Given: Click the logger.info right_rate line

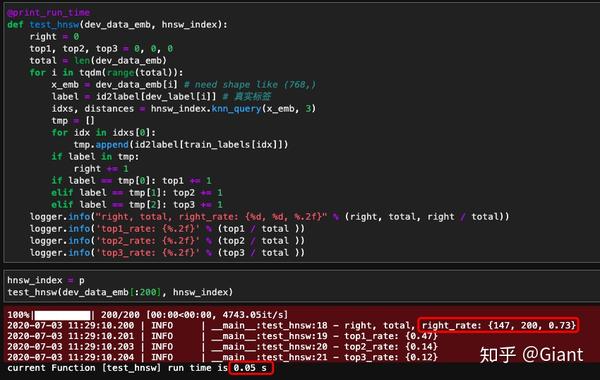Looking at the screenshot, I should coord(269,217).
